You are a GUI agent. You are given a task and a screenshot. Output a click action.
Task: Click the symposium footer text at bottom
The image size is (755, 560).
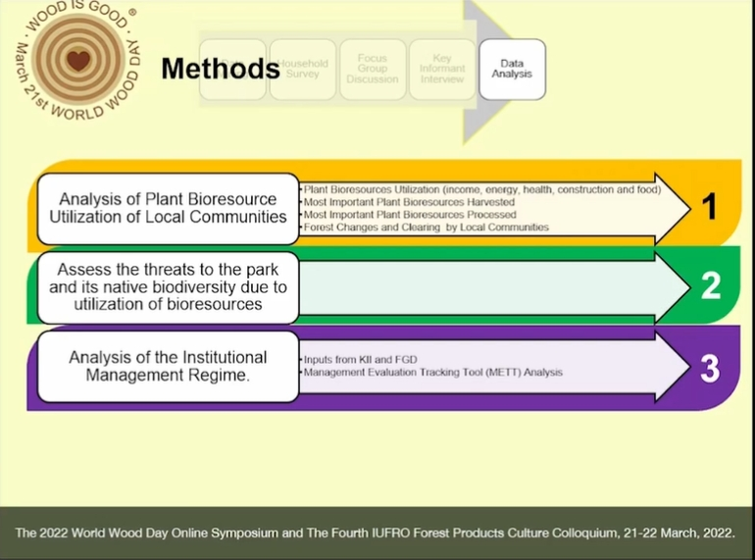pyautogui.click(x=377, y=533)
